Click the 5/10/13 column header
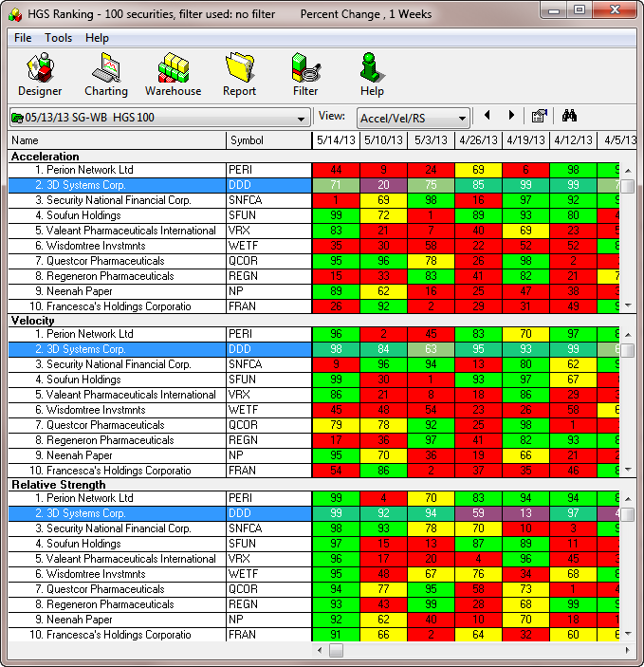 click(x=383, y=140)
